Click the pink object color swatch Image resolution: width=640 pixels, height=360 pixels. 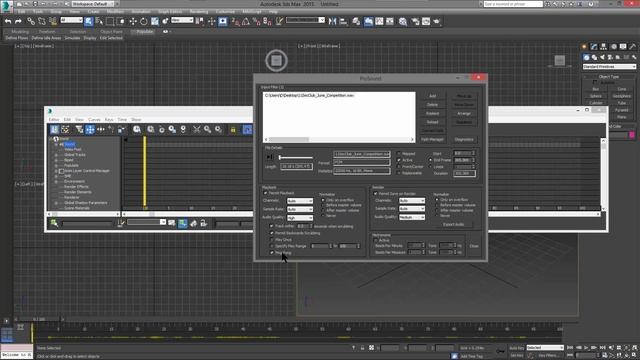tap(632, 135)
